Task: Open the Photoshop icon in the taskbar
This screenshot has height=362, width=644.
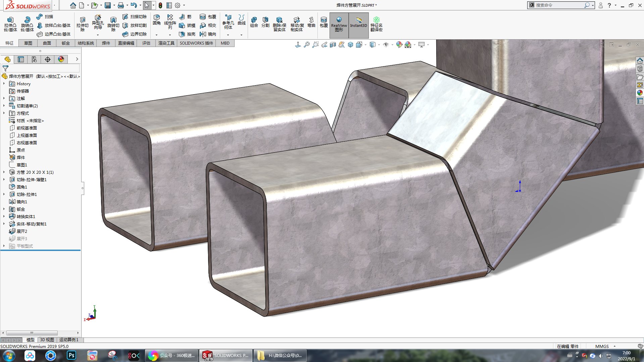Action: point(71,356)
